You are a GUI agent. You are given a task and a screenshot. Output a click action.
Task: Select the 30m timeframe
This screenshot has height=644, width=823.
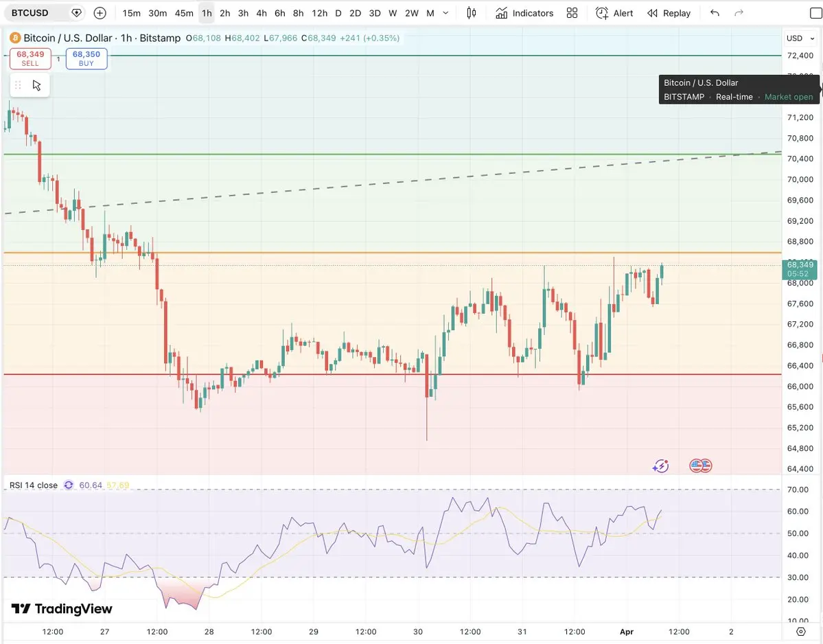coord(157,13)
